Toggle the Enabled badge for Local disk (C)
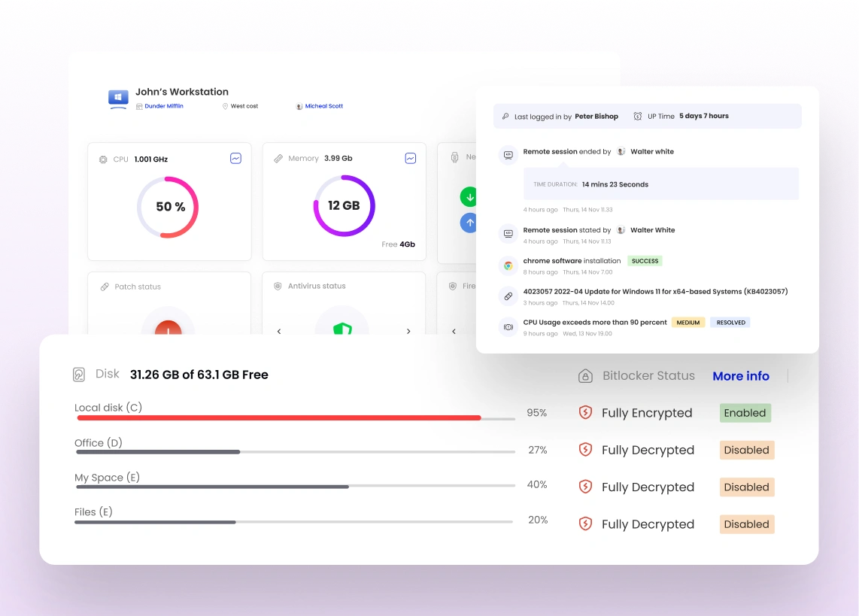 (745, 413)
